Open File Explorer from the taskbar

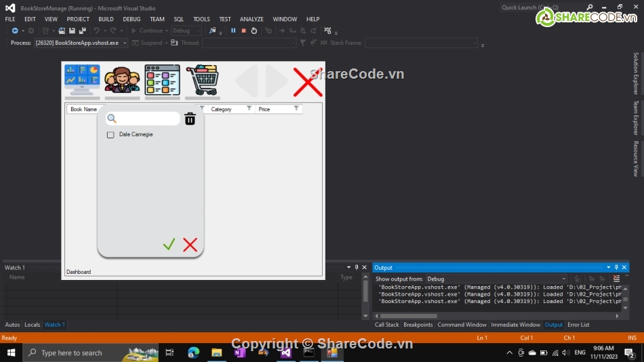point(216,353)
